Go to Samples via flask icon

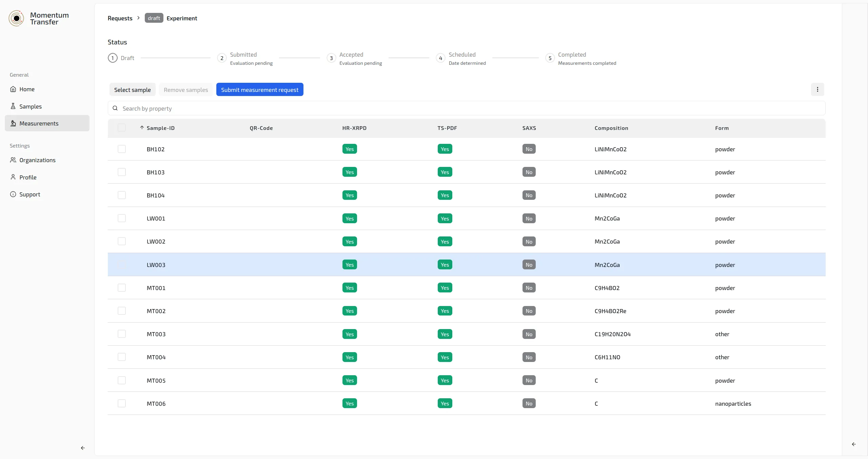coord(13,106)
